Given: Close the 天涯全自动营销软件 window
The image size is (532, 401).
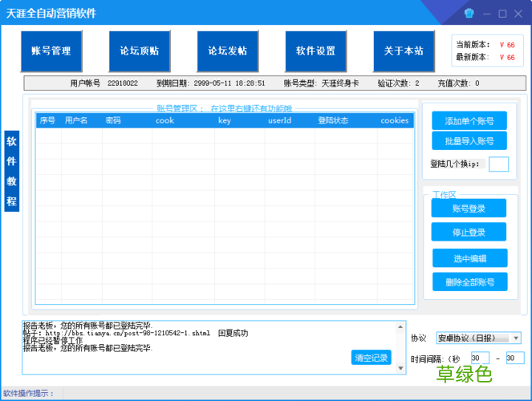Looking at the screenshot, I should click(518, 14).
